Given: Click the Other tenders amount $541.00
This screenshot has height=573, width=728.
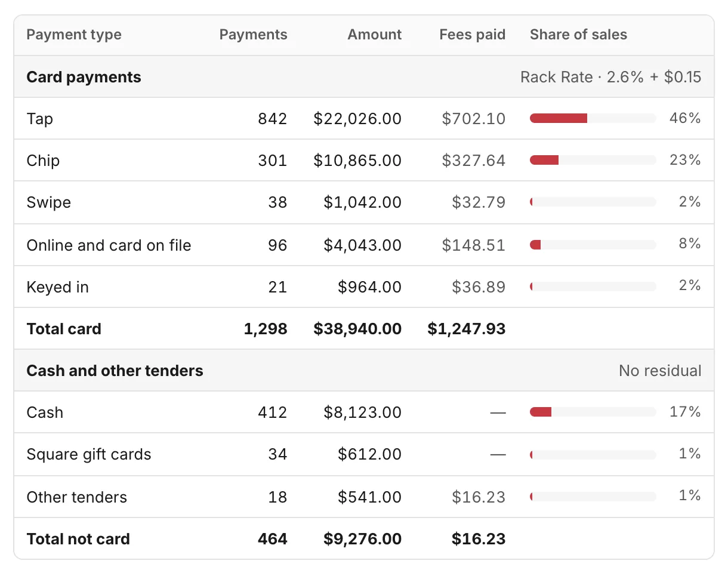Looking at the screenshot, I should (369, 497).
